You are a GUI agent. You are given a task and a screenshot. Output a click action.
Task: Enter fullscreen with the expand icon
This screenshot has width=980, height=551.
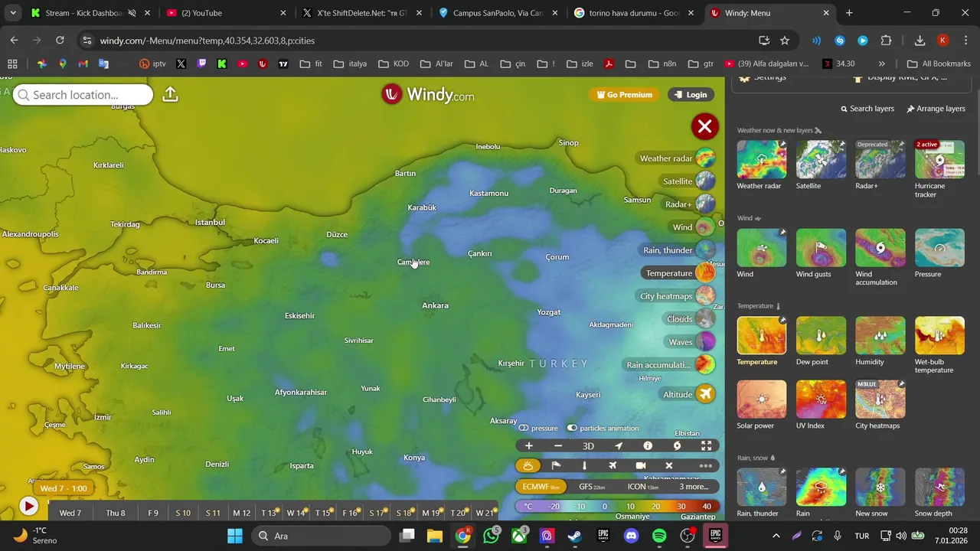point(707,446)
